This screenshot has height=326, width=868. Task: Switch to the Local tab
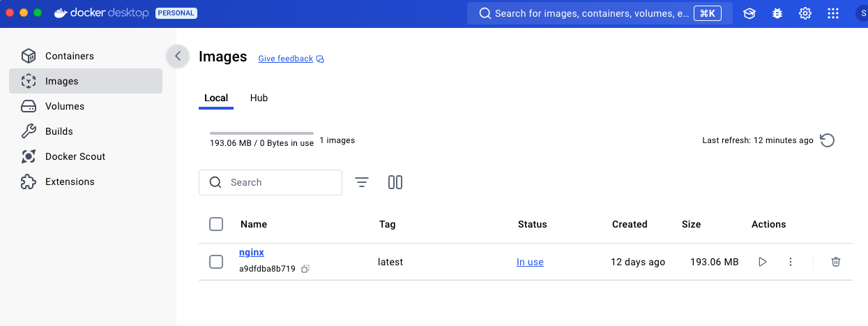216,98
